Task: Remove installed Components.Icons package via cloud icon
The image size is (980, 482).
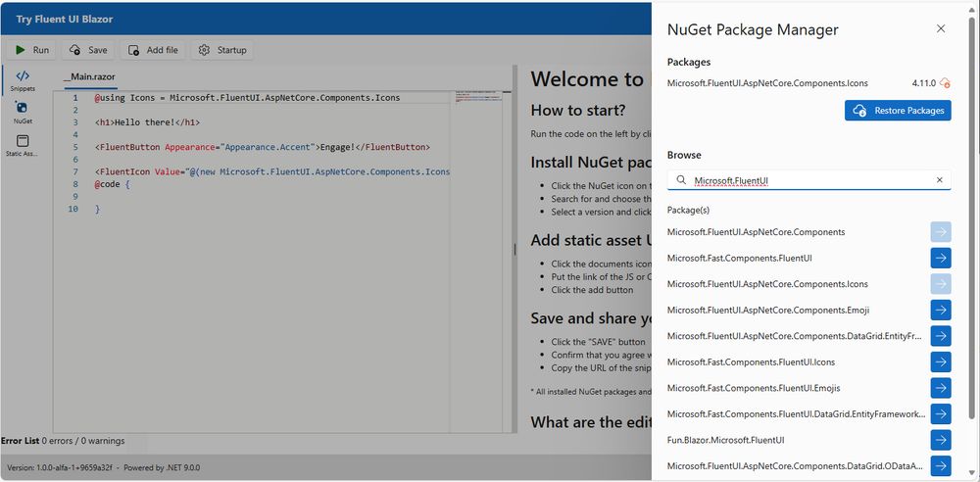Action: click(945, 83)
